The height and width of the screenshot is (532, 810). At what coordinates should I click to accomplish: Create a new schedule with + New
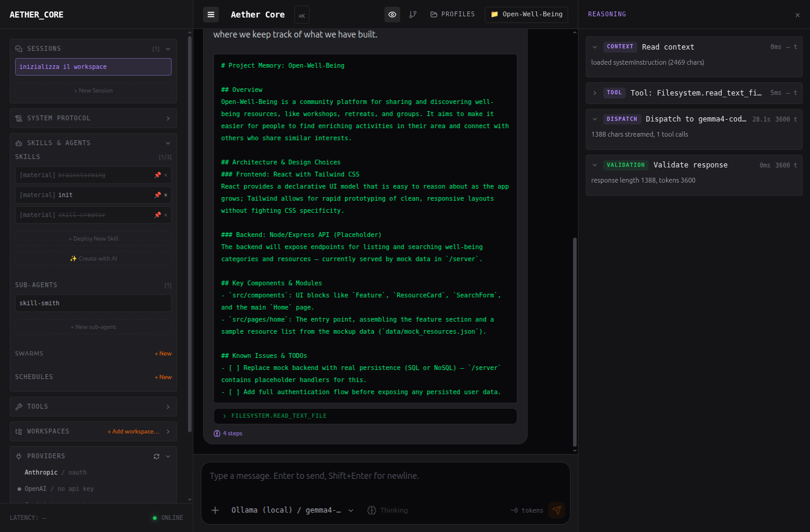coord(163,377)
